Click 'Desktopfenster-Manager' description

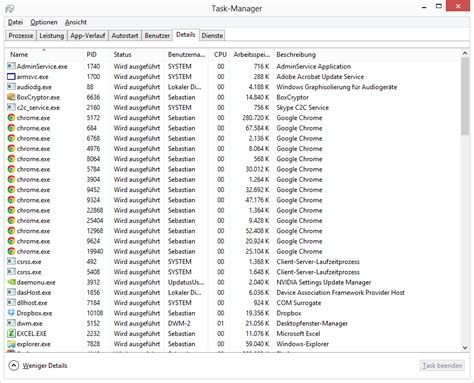coord(312,323)
